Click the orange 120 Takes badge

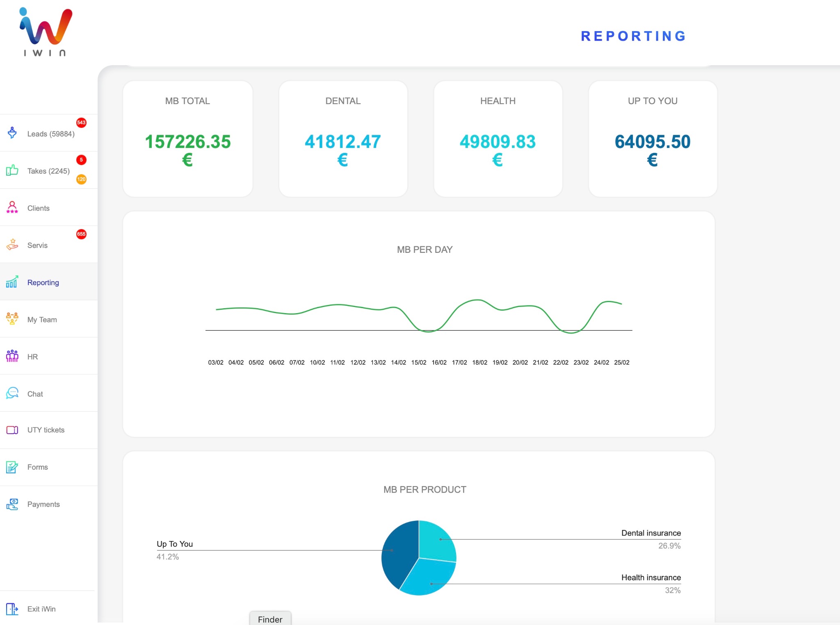tap(81, 179)
